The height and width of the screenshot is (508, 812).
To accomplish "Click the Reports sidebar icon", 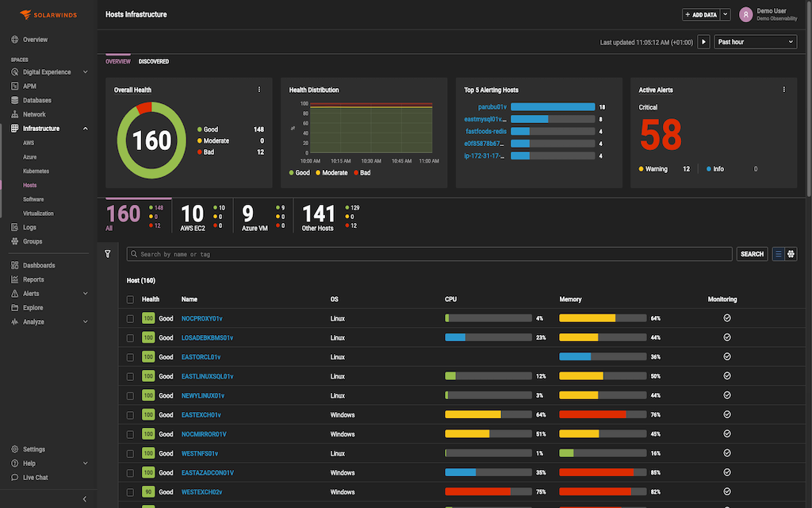I will [14, 279].
